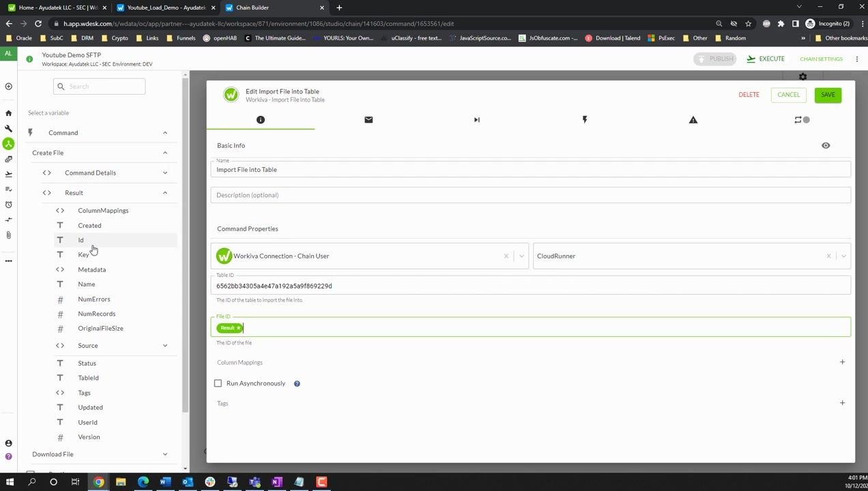
Task: Open the paperclip attachments icon
Action: click(x=8, y=235)
